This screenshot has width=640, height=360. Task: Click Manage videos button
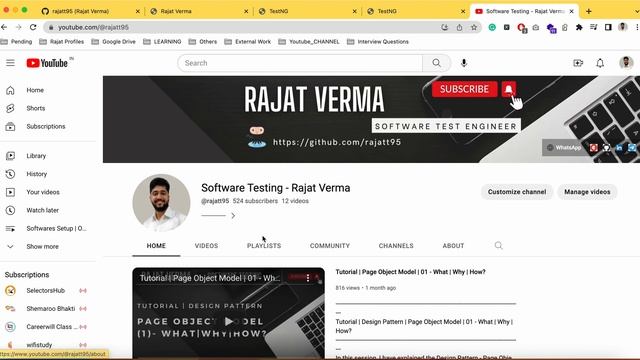[x=587, y=192]
